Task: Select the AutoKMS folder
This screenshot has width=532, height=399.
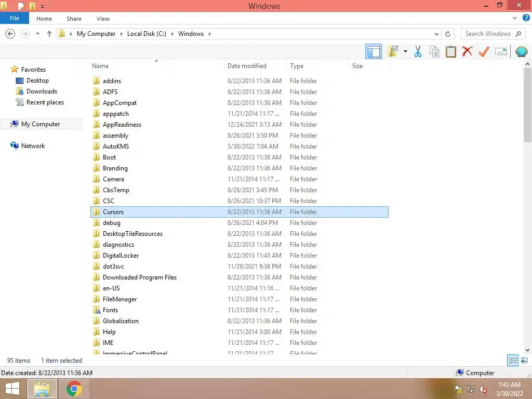Action: pos(116,146)
